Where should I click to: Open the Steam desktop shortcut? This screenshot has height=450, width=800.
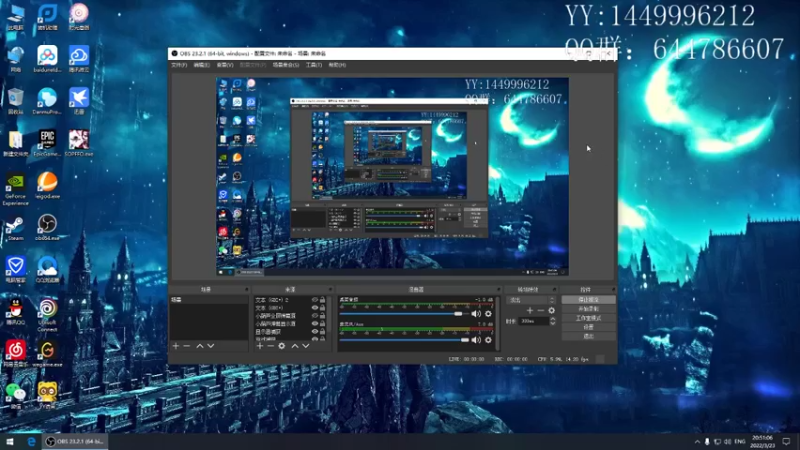point(15,228)
